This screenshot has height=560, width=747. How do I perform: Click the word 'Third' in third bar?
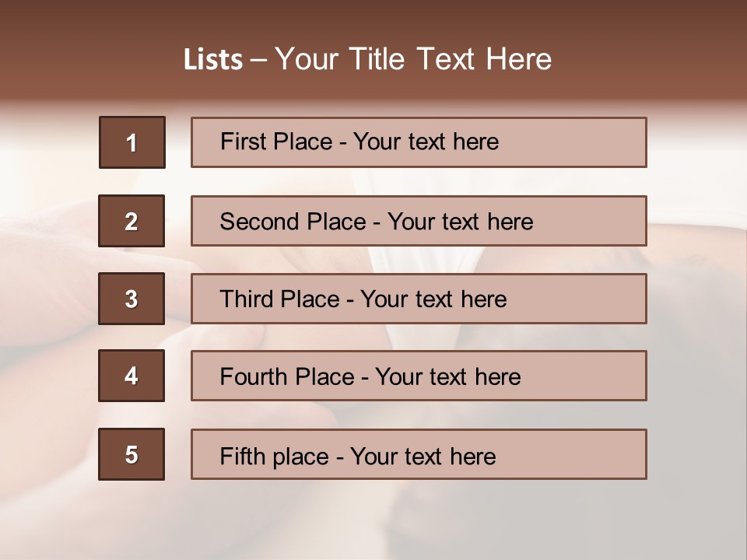pyautogui.click(x=248, y=299)
